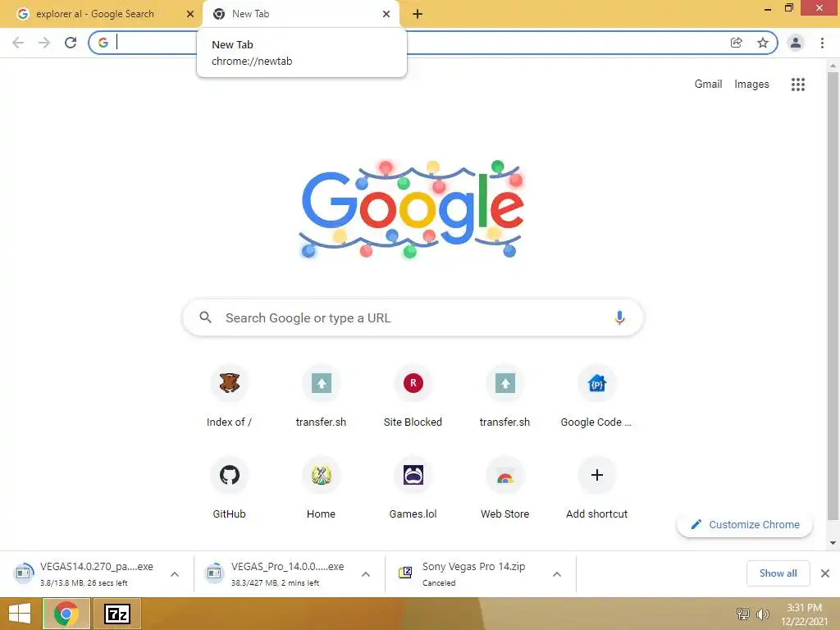Click the forward navigation arrow
This screenshot has width=840, height=630.
[x=44, y=43]
